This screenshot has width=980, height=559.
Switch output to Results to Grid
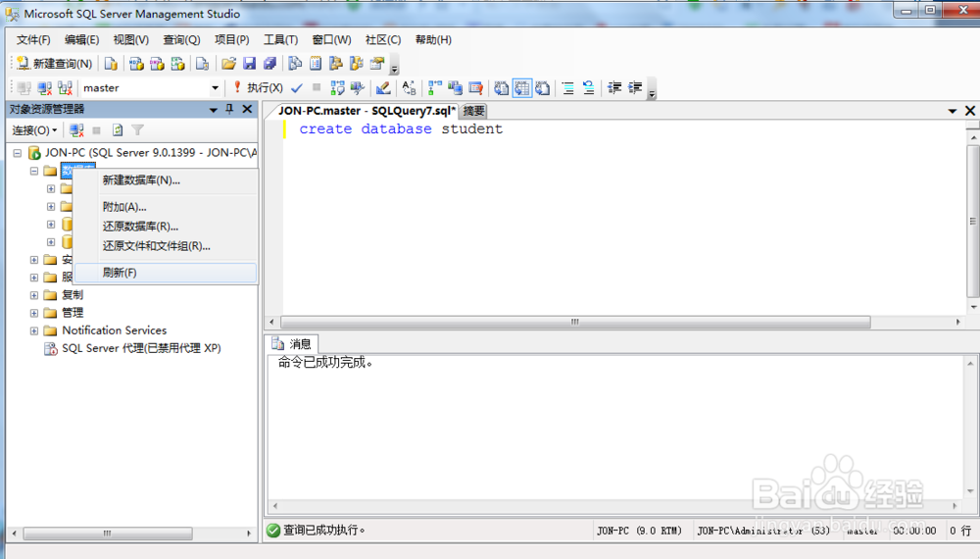[x=522, y=88]
